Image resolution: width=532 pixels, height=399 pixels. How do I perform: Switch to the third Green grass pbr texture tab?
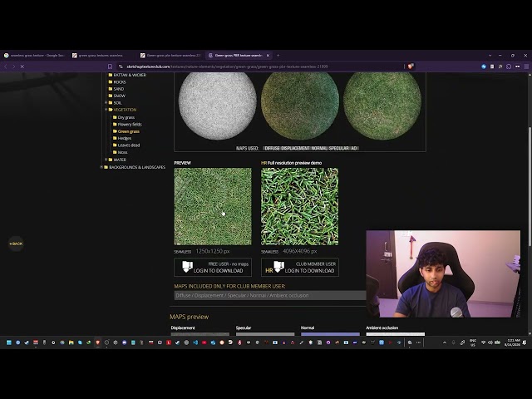pos(171,56)
